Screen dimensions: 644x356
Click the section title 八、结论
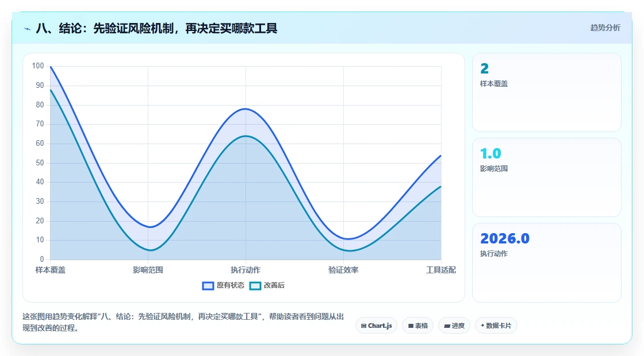156,28
